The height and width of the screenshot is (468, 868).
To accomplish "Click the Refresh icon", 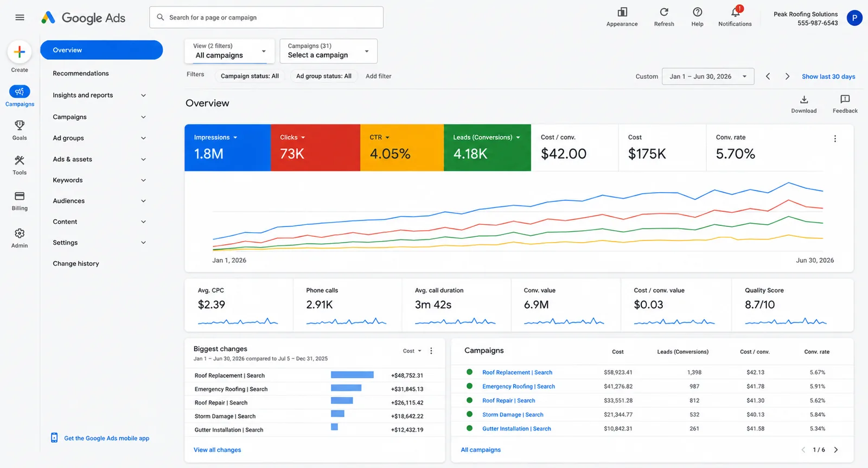I will coord(664,12).
